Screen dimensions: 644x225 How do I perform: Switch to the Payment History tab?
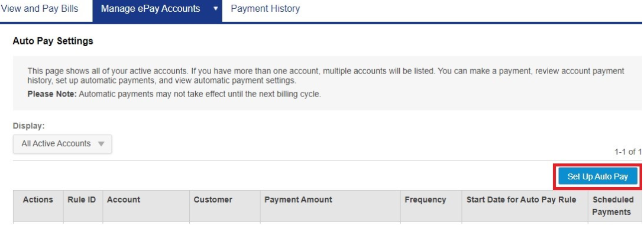coord(266,9)
